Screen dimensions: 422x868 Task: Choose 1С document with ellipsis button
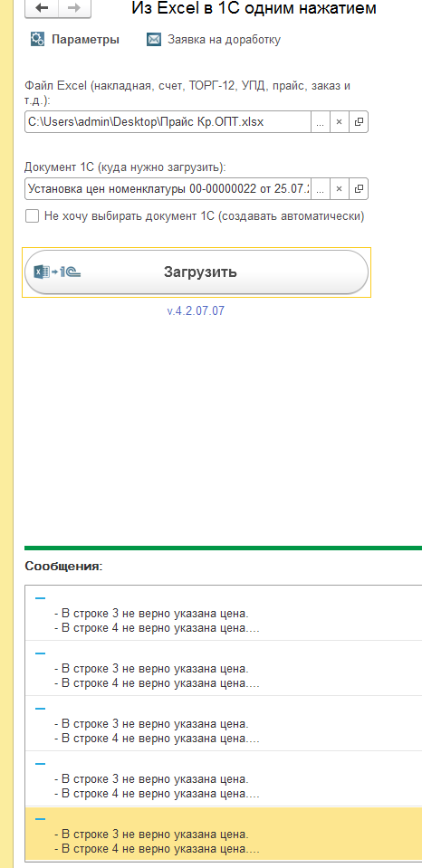click(320, 189)
